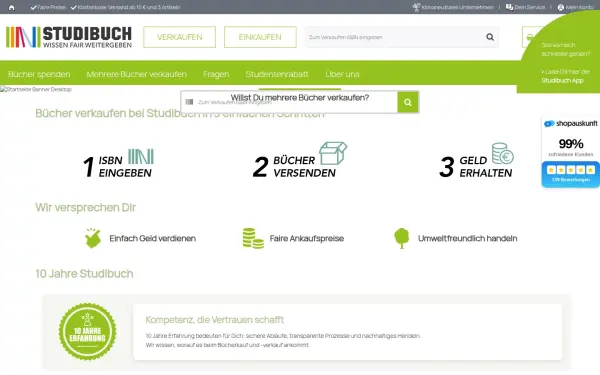Click Willst Du mehrere Bücher verkaufen text
Viewport: 600px width, 375px height.
300,98
